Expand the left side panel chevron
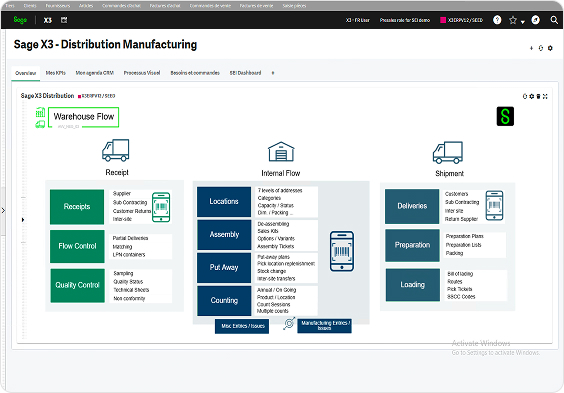564x393 pixels. [3, 211]
